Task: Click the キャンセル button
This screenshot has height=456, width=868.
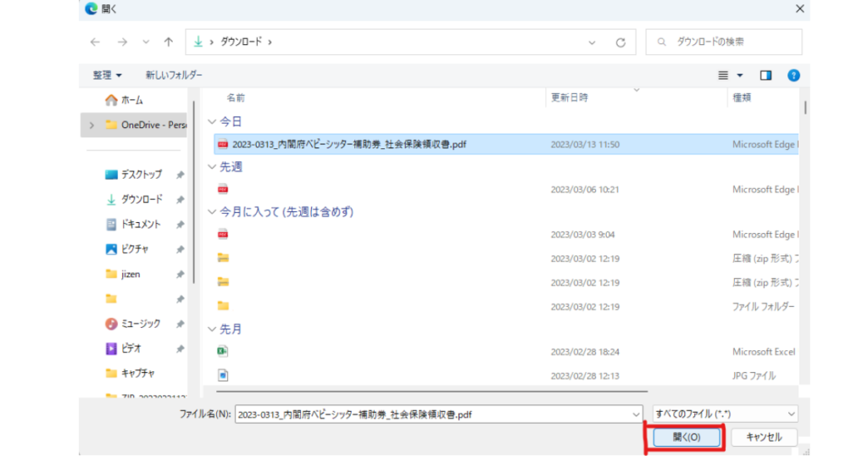Action: click(x=764, y=437)
